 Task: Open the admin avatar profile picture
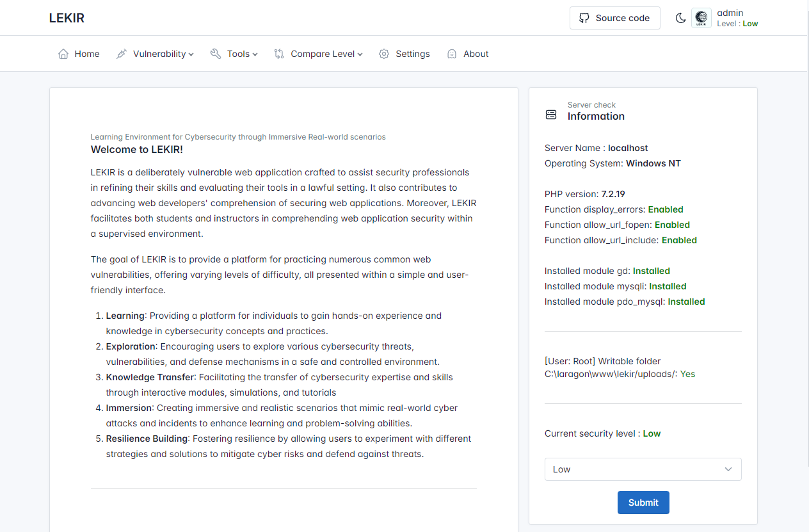701,18
